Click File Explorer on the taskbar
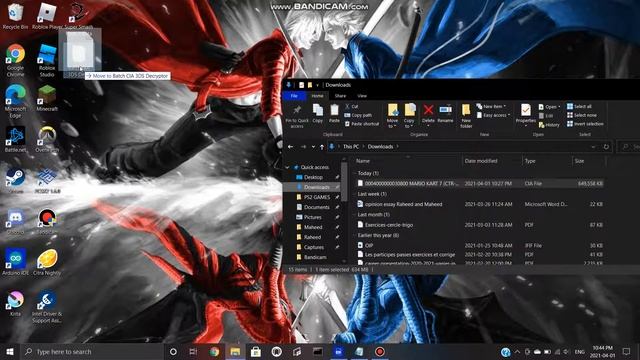Image resolution: width=640 pixels, height=360 pixels. pyautogui.click(x=235, y=351)
